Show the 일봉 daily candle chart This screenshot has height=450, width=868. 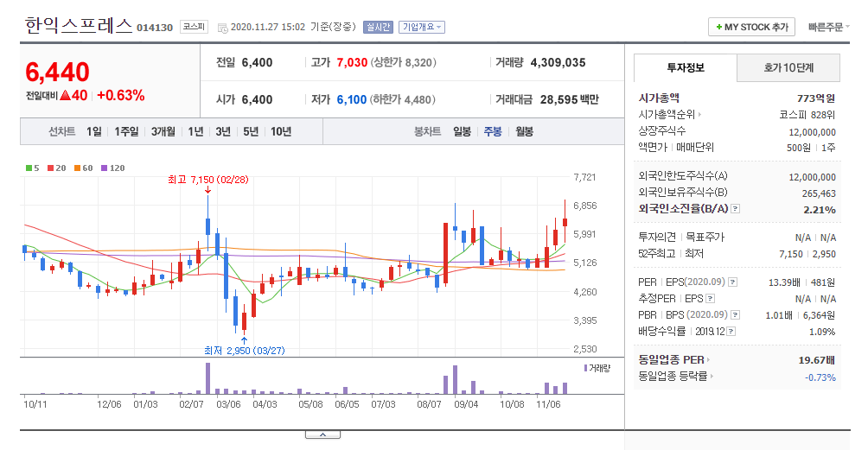click(462, 131)
